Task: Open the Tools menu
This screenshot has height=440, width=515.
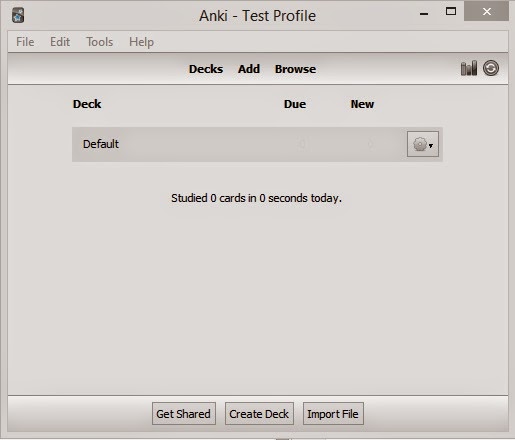Action: pyautogui.click(x=100, y=42)
